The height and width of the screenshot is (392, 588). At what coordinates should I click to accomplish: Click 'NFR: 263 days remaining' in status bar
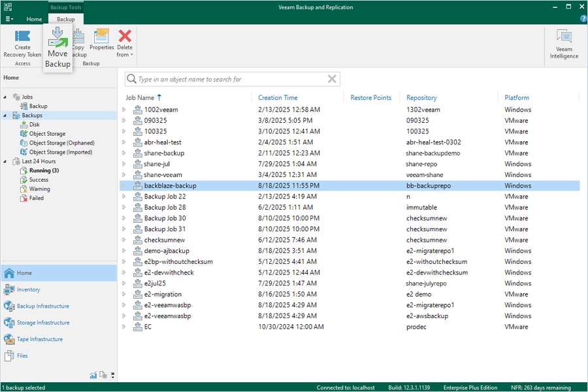[541, 388]
